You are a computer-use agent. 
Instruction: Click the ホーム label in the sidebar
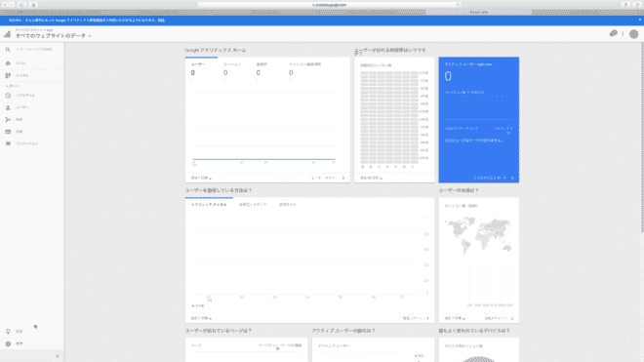pyautogui.click(x=20, y=63)
